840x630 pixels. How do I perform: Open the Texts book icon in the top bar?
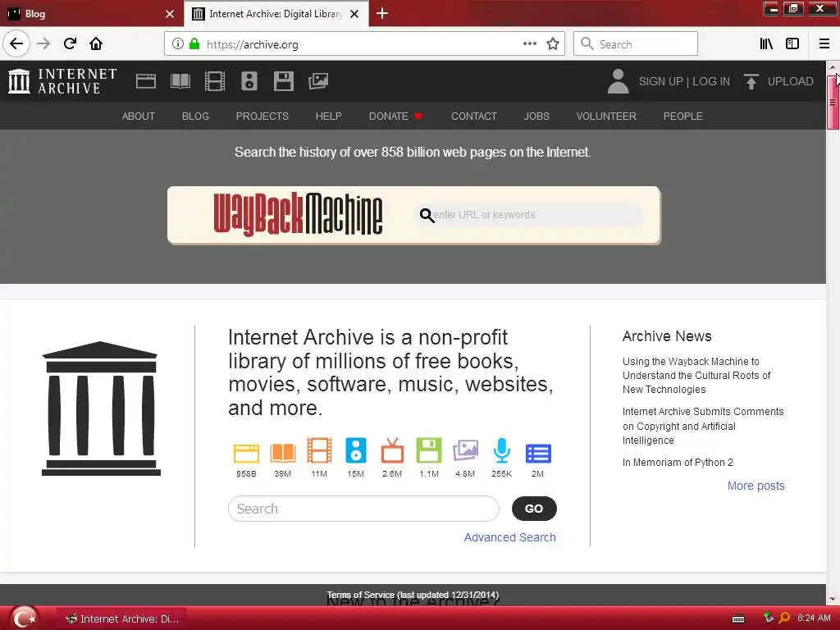[x=180, y=81]
